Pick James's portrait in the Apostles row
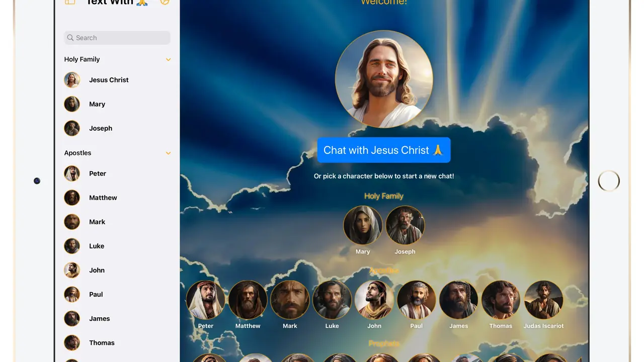Image resolution: width=644 pixels, height=362 pixels. click(459, 300)
